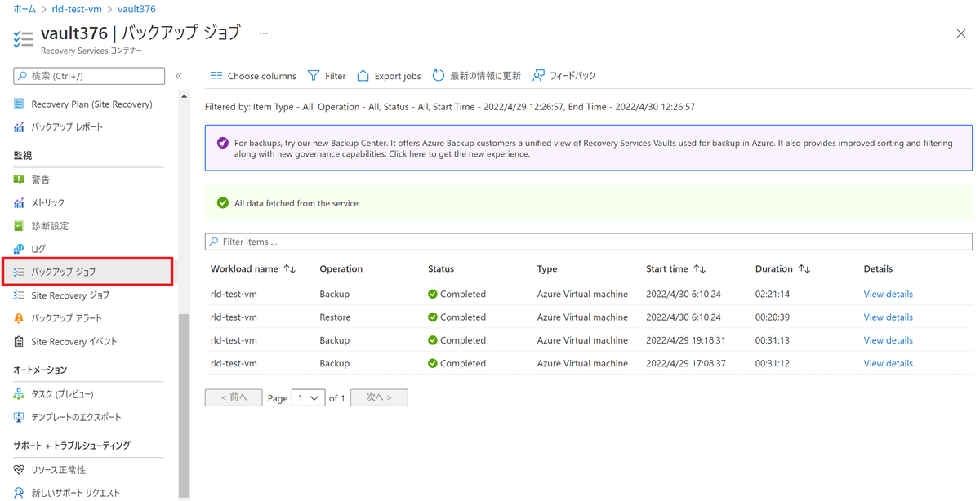Click the 新しいサポート リクエスト person icon

point(19,493)
